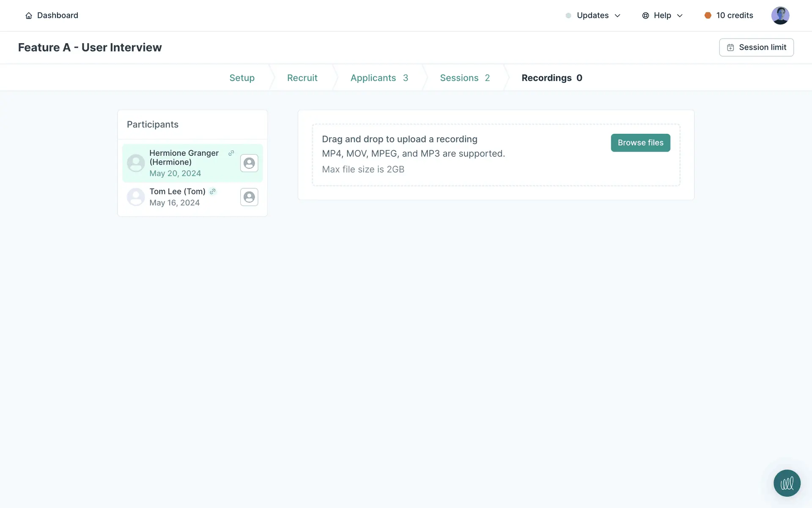Click the link icon beside Hermione Granger

pyautogui.click(x=231, y=153)
